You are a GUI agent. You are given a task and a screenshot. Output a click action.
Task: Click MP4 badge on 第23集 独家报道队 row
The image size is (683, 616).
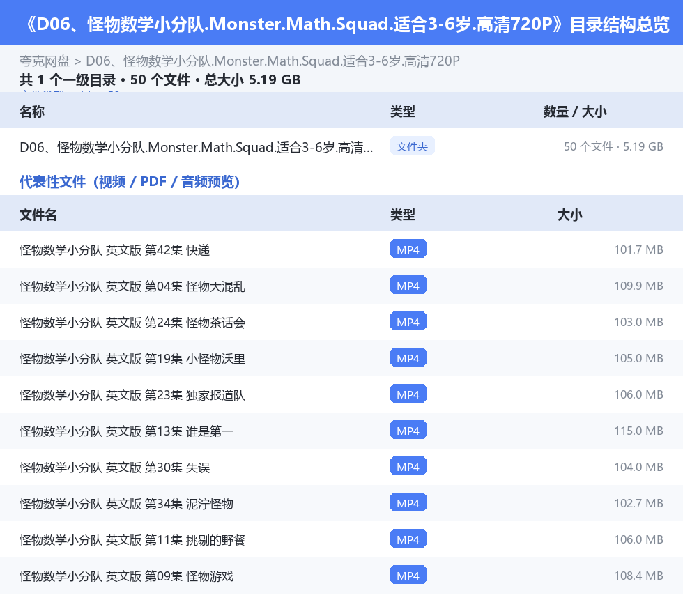coord(408,394)
